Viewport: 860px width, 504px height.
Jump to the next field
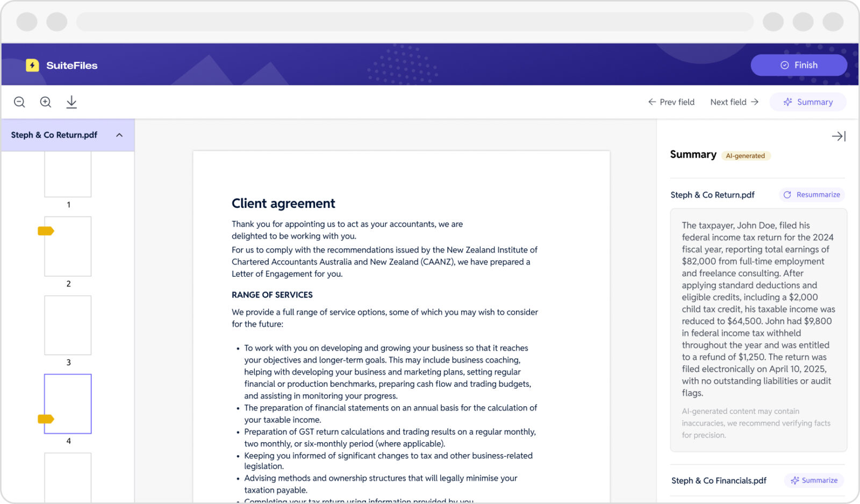point(734,102)
